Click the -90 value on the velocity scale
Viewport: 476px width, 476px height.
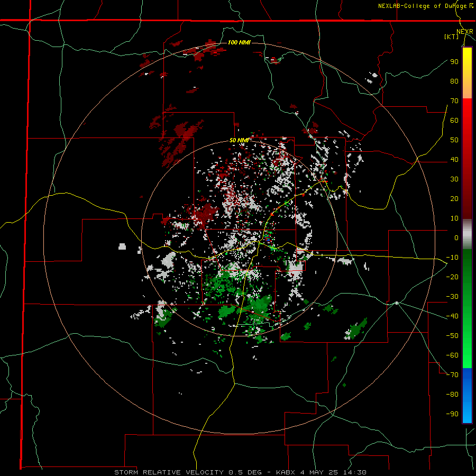click(452, 414)
